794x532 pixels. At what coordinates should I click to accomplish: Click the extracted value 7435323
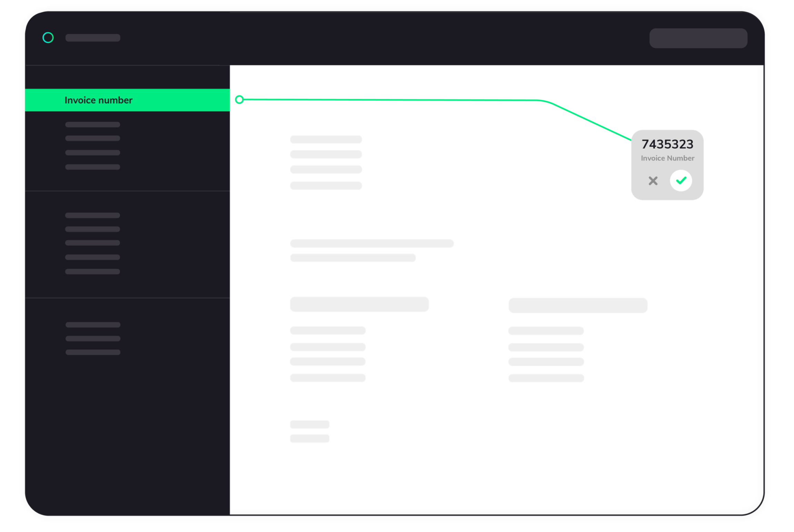click(667, 144)
